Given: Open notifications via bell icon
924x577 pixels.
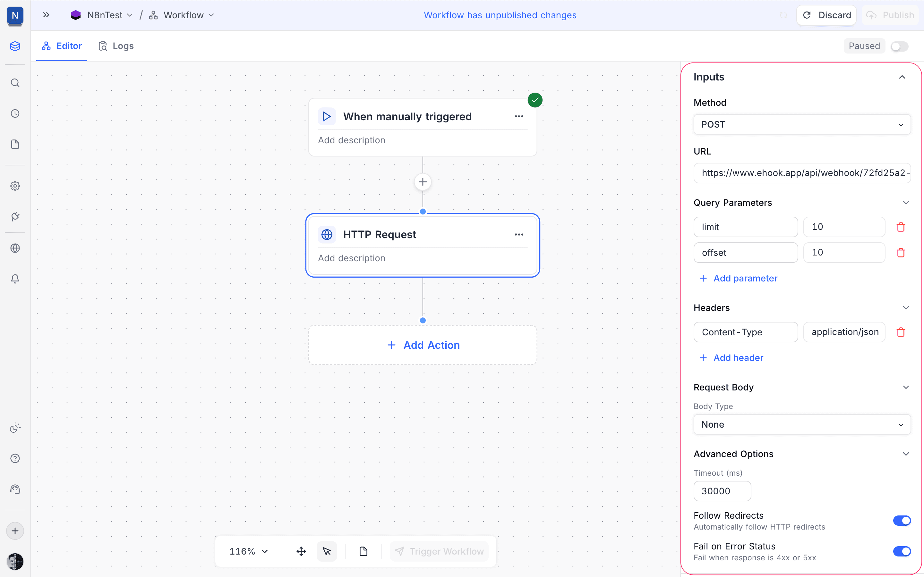Looking at the screenshot, I should coord(15,279).
